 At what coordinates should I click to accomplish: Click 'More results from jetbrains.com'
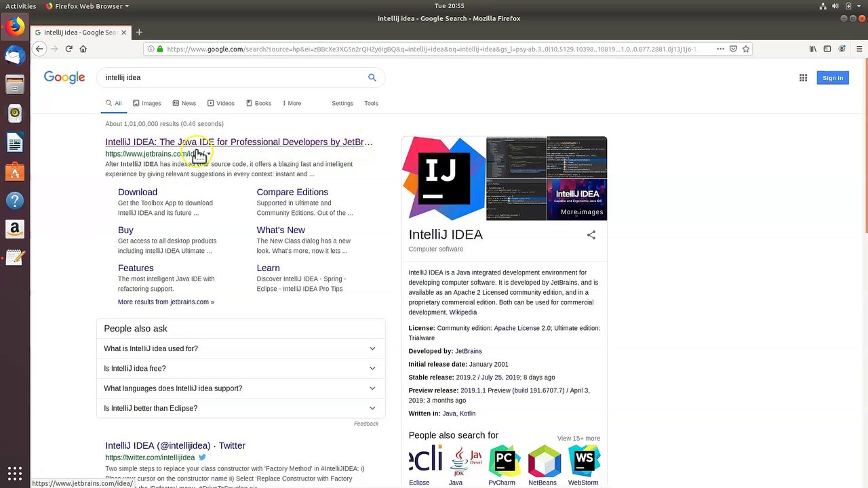point(166,302)
